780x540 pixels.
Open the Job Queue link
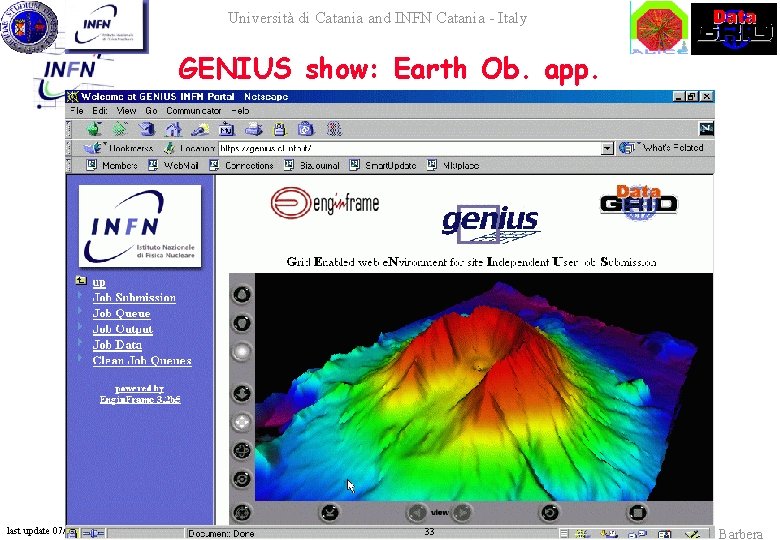(121, 313)
